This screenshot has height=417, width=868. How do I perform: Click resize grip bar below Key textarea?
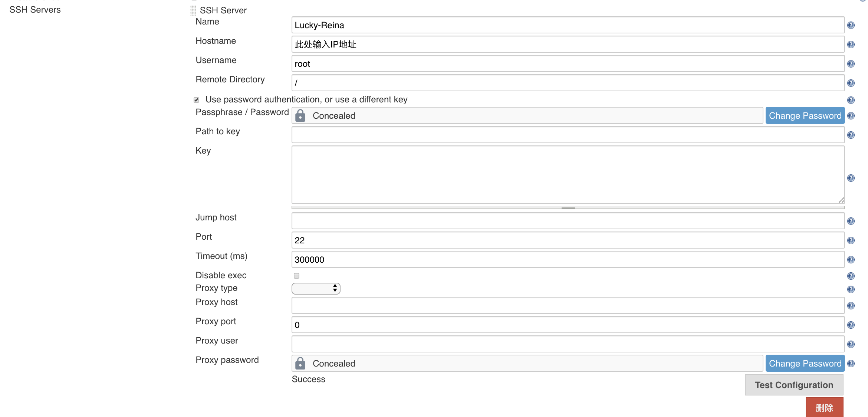[568, 208]
